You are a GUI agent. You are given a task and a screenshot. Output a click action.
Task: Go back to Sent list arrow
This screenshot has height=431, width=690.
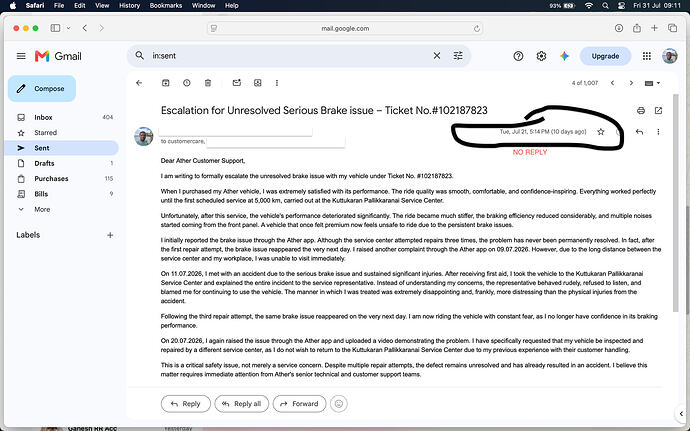(139, 83)
